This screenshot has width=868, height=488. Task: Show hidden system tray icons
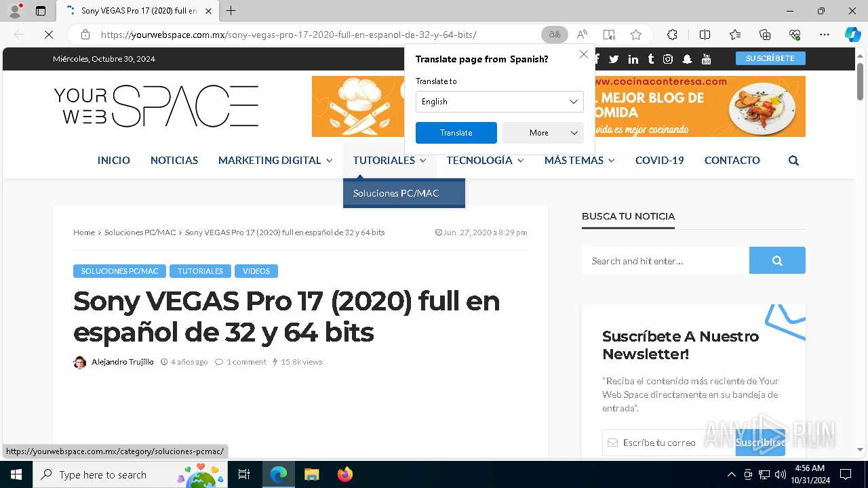[x=731, y=474]
